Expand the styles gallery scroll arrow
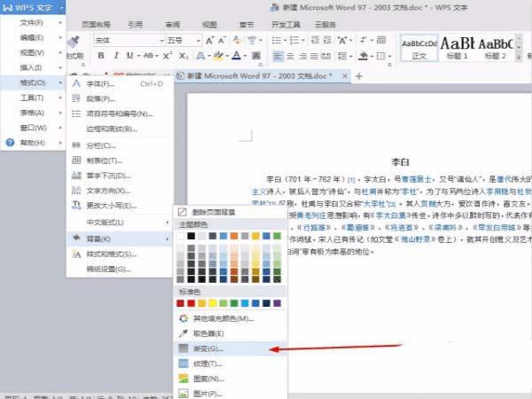The image size is (532, 399). pyautogui.click(x=519, y=58)
